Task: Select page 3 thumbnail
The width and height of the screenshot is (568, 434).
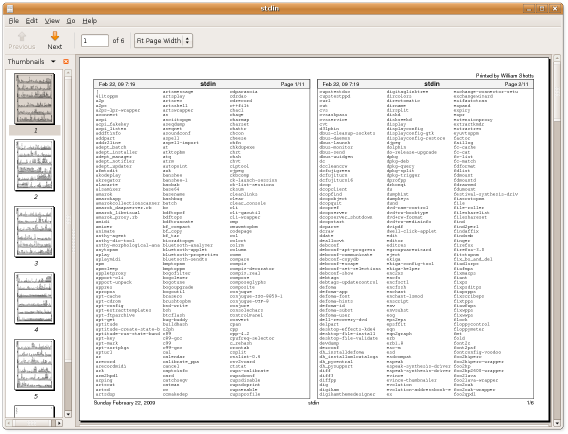Action: [34, 232]
